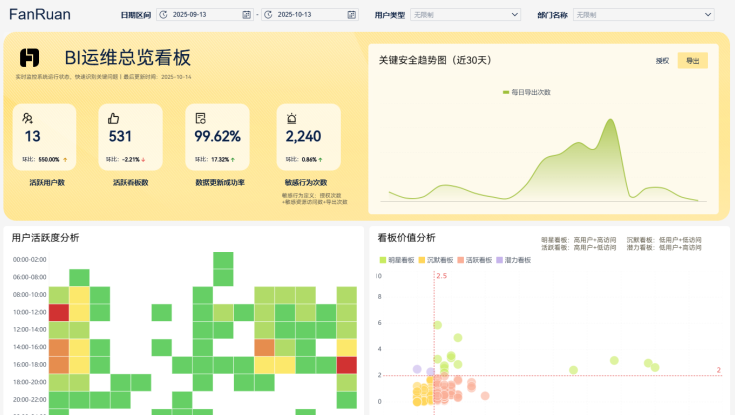The width and height of the screenshot is (735, 415).
Task: Select the 导出 tab in trend chart
Action: click(x=692, y=61)
